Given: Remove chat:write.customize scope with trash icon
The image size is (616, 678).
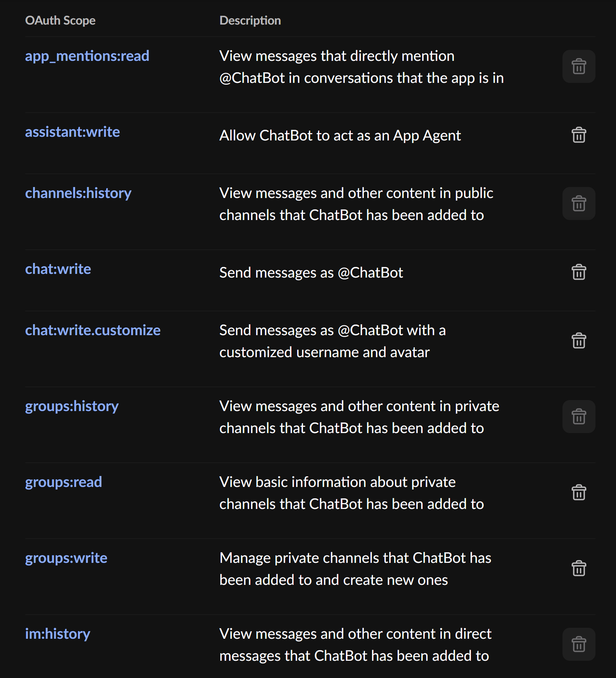Looking at the screenshot, I should point(579,341).
